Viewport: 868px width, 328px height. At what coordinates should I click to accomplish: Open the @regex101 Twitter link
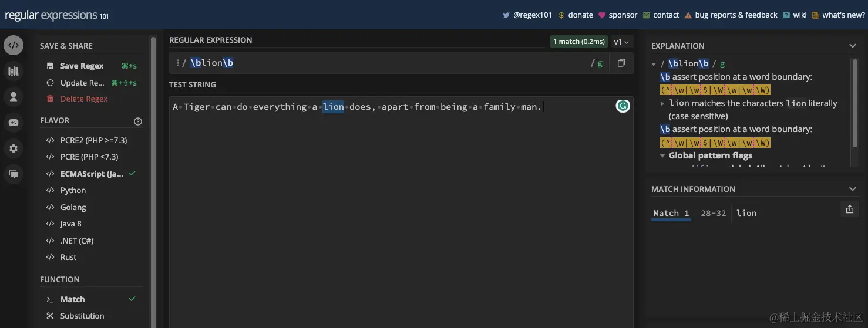[x=533, y=15]
